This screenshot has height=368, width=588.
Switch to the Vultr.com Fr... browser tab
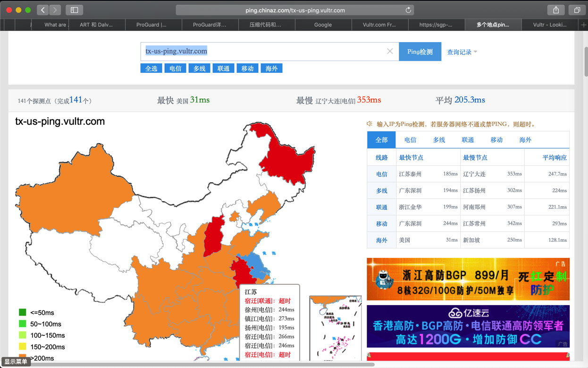click(379, 25)
